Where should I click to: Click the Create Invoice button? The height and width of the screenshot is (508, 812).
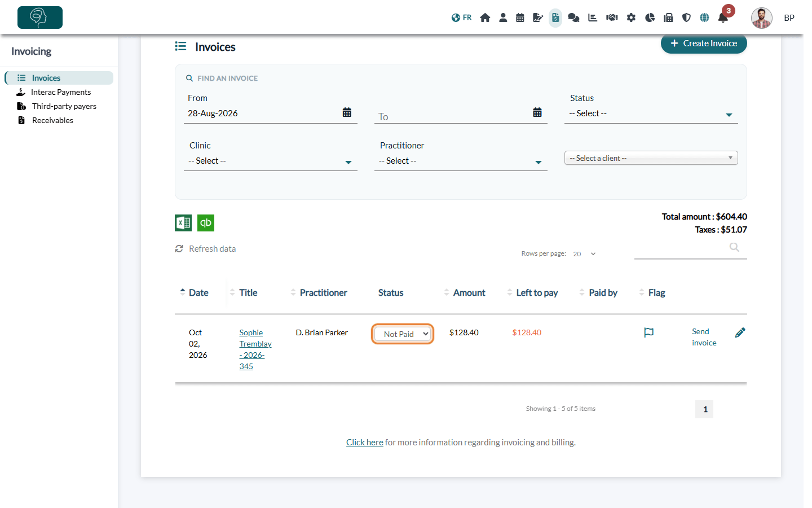coord(704,43)
